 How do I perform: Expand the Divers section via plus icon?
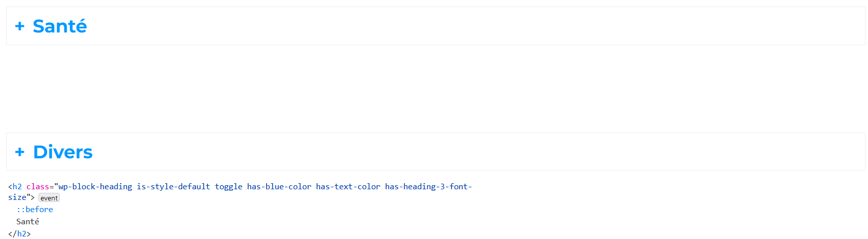tap(20, 152)
